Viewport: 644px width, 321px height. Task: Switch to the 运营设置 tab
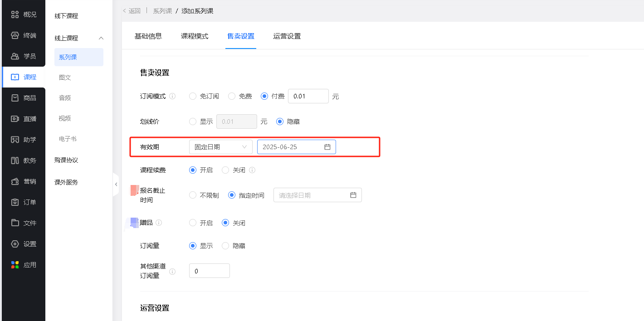point(287,36)
